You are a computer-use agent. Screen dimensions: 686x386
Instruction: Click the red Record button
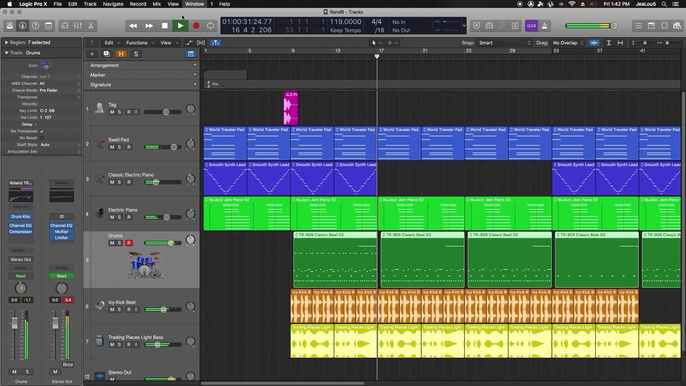tap(196, 26)
